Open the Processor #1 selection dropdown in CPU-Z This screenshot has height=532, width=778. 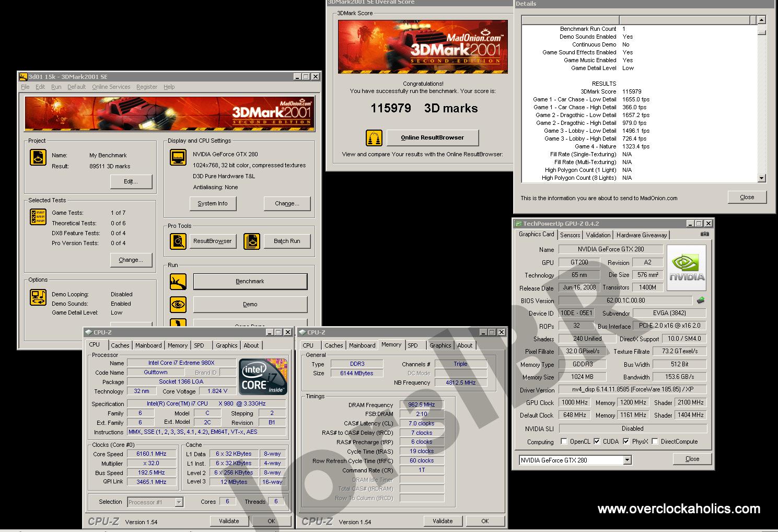tap(179, 502)
